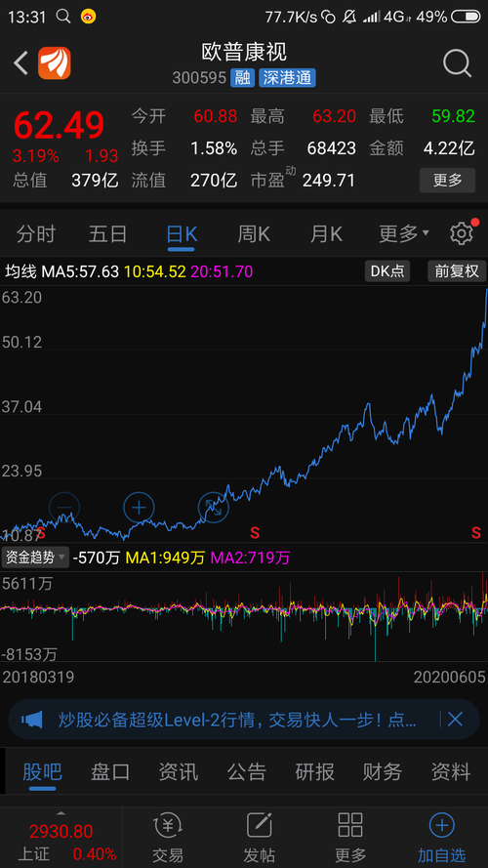Image resolution: width=488 pixels, height=868 pixels.
Task: Open the 公告 tab
Action: tap(246, 771)
